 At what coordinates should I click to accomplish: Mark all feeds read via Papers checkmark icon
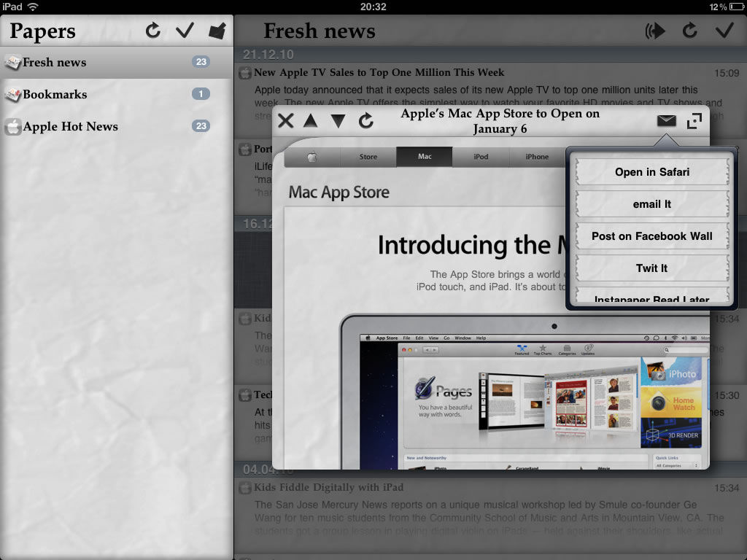[x=185, y=31]
